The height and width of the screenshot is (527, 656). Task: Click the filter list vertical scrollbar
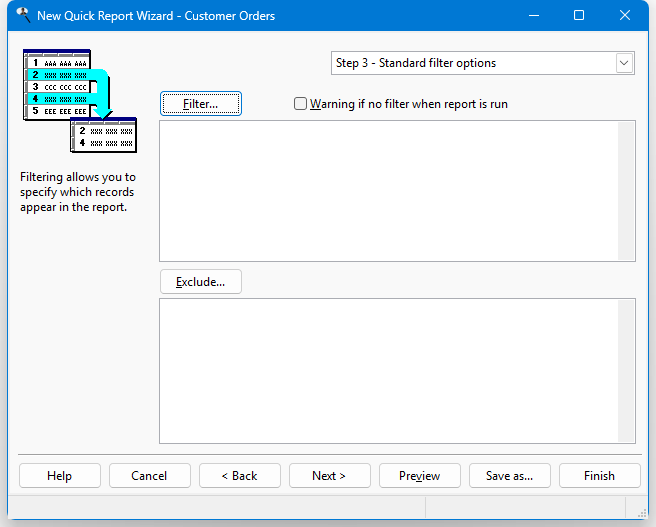626,191
